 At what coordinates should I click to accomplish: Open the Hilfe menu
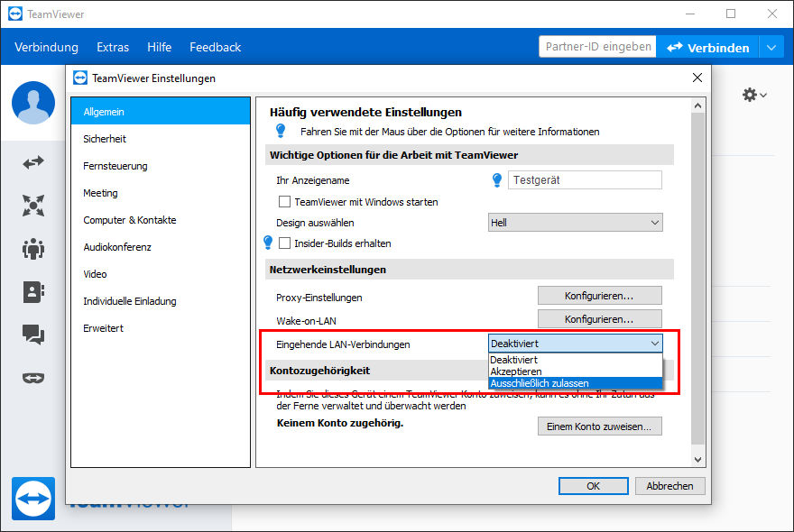click(x=160, y=47)
